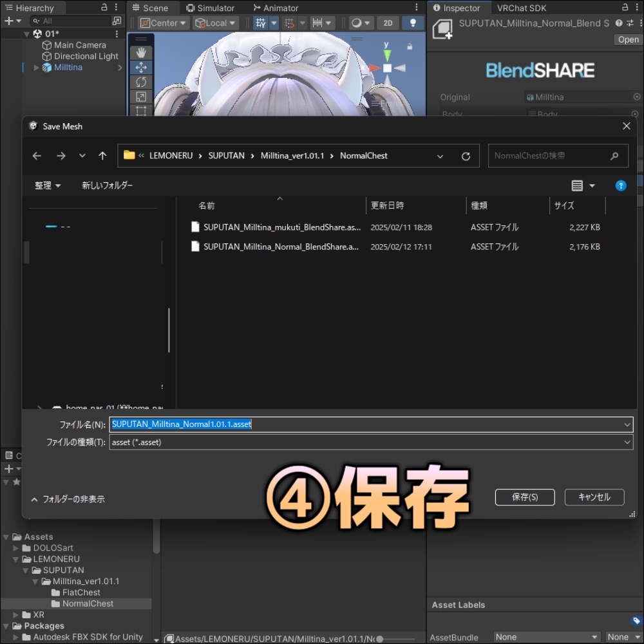Select the Rotate tool in Scene toolbar
Image resolution: width=644 pixels, height=644 pixels.
pyautogui.click(x=141, y=82)
